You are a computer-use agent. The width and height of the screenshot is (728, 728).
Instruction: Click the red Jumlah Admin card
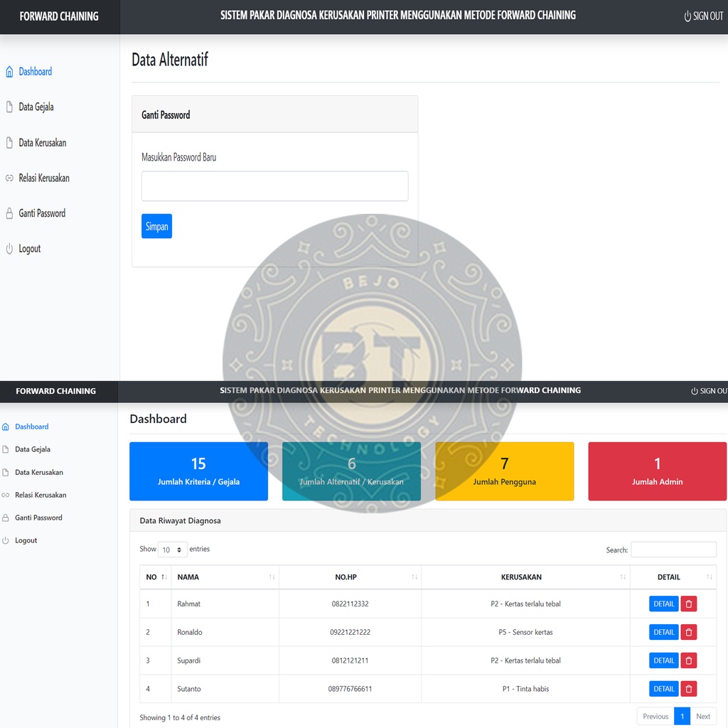point(657,471)
